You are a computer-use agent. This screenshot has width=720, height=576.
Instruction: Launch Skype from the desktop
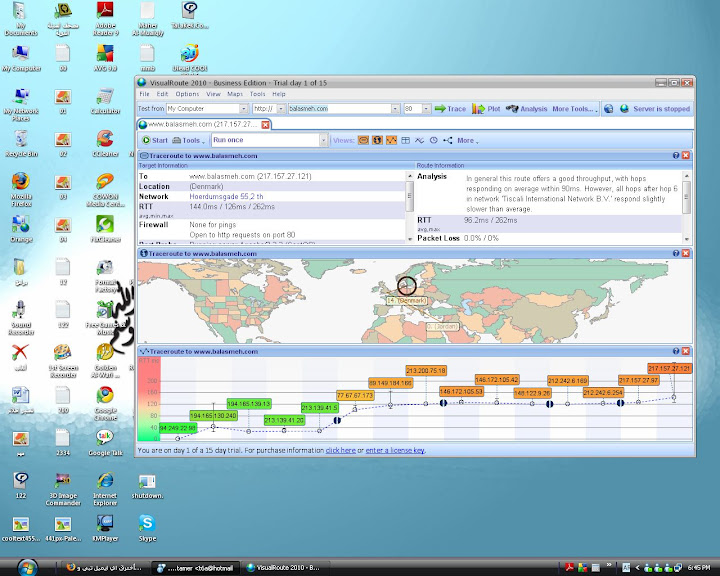(147, 524)
